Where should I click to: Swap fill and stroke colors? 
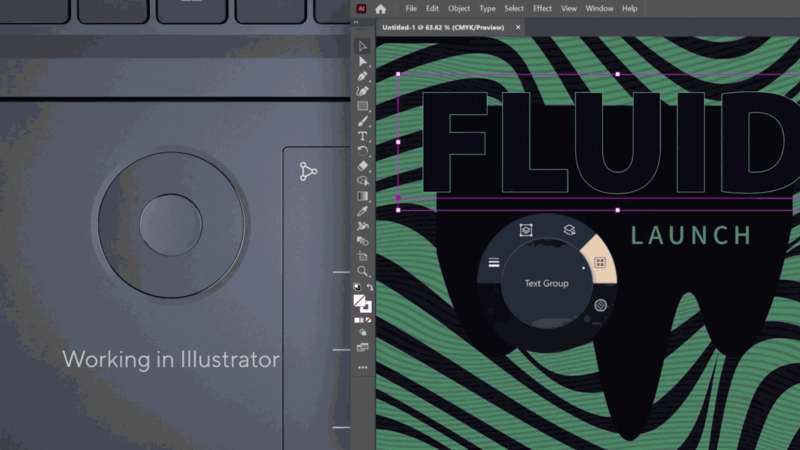point(369,287)
